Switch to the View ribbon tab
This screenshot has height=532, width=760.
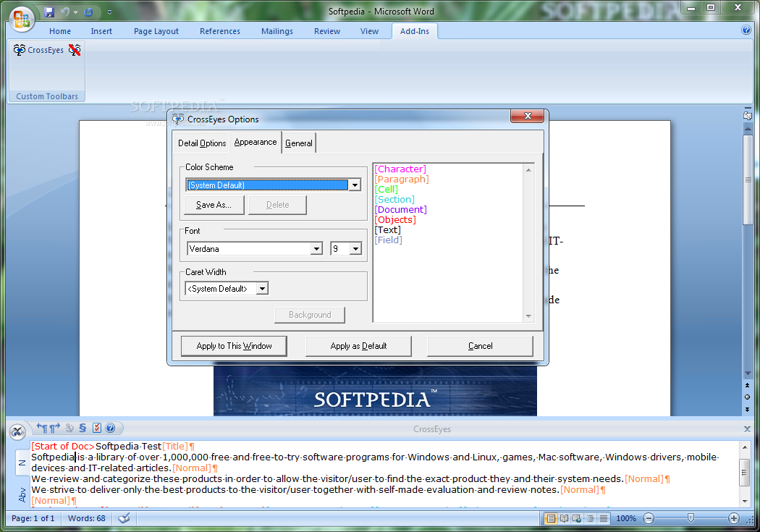click(x=369, y=31)
